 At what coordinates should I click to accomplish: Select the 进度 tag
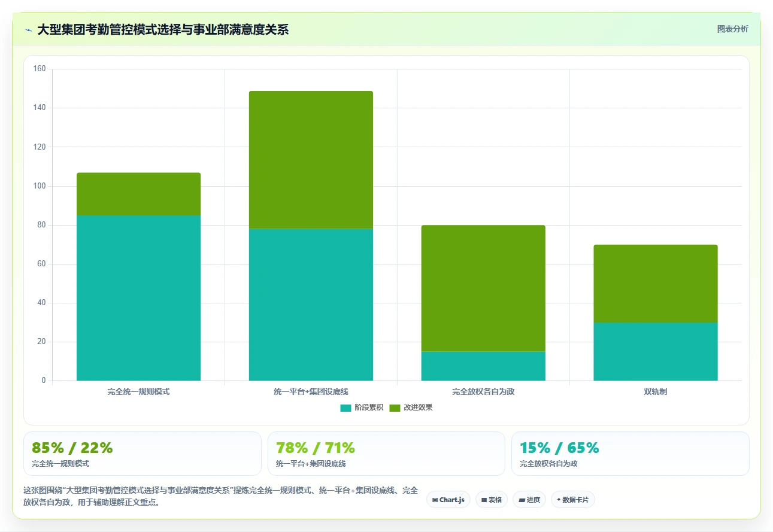529,500
